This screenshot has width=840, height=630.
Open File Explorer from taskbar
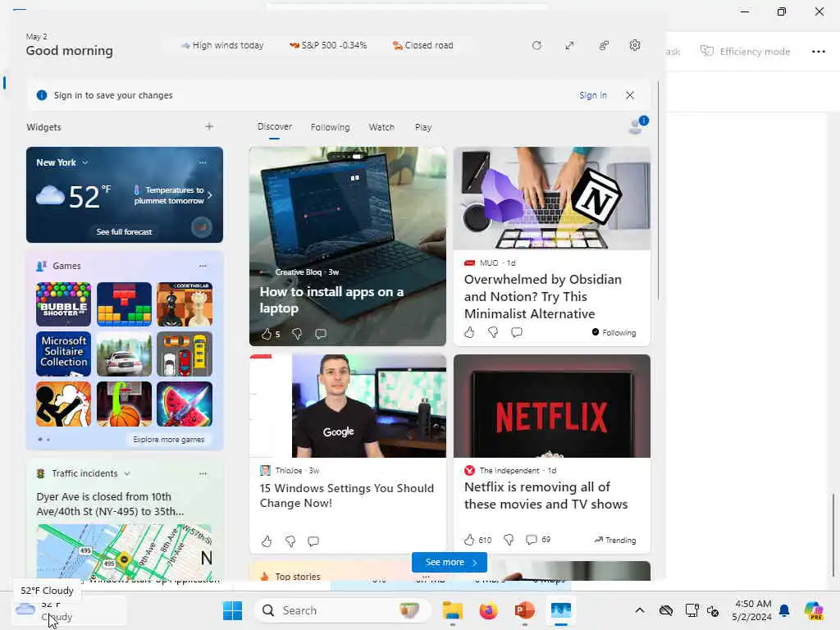point(453,610)
